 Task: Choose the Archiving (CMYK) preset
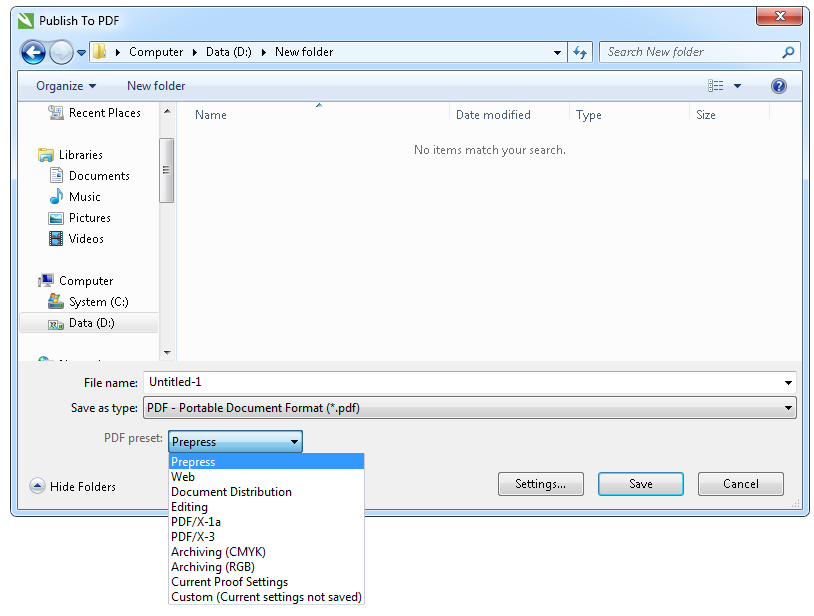(x=266, y=552)
